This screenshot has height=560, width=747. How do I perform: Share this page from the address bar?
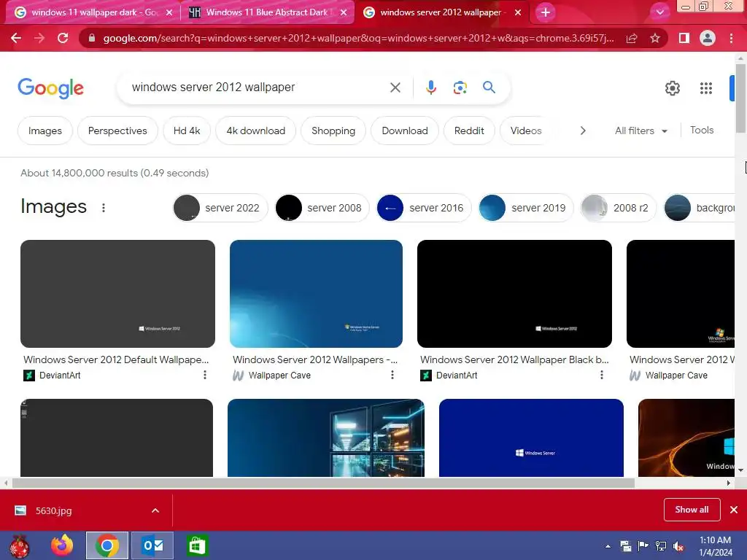tap(632, 38)
